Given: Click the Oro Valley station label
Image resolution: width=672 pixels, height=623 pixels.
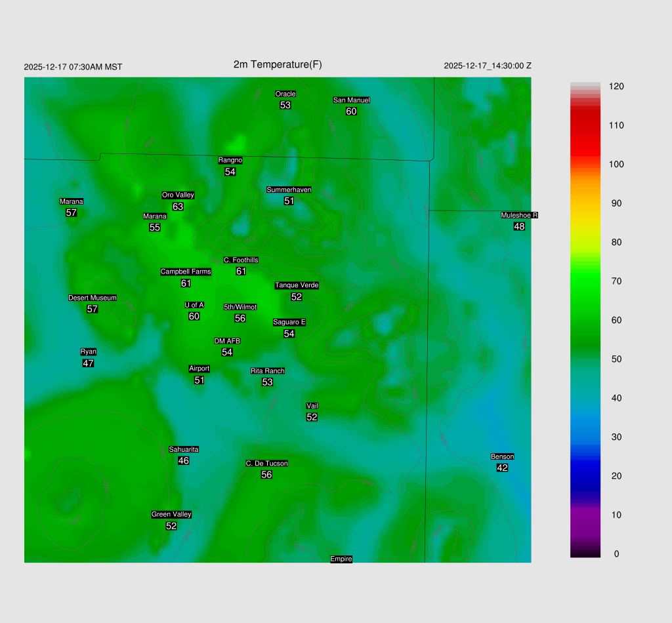Looking at the screenshot, I should (178, 195).
